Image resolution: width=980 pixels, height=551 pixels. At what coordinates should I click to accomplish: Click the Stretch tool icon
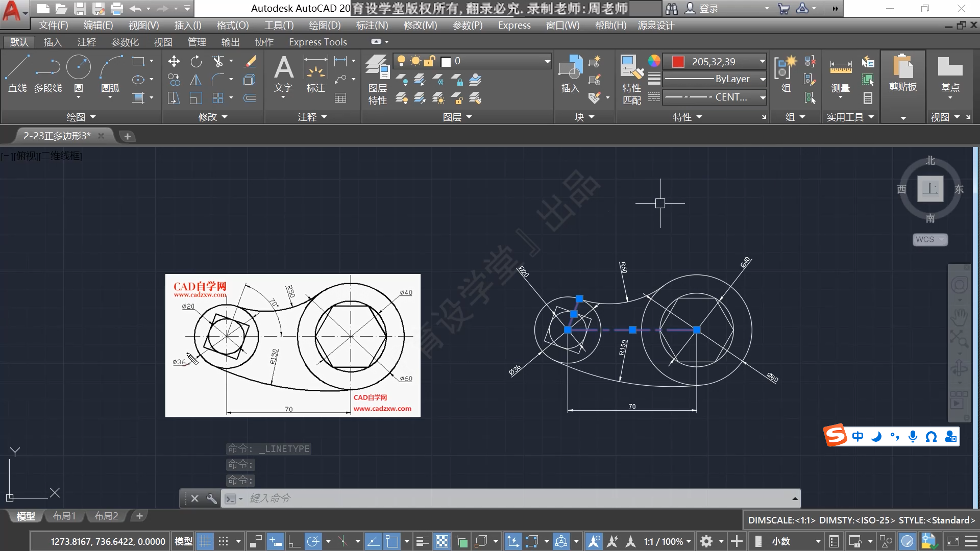click(x=174, y=98)
